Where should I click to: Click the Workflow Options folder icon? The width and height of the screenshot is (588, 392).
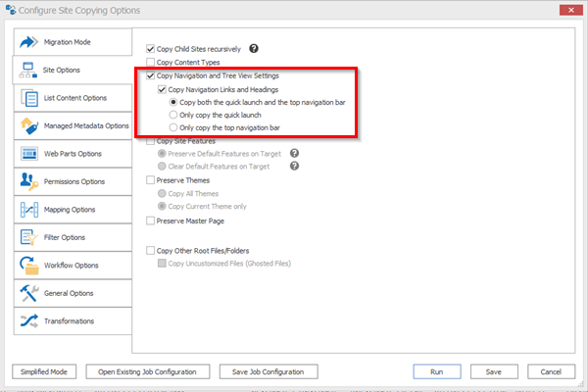27,266
